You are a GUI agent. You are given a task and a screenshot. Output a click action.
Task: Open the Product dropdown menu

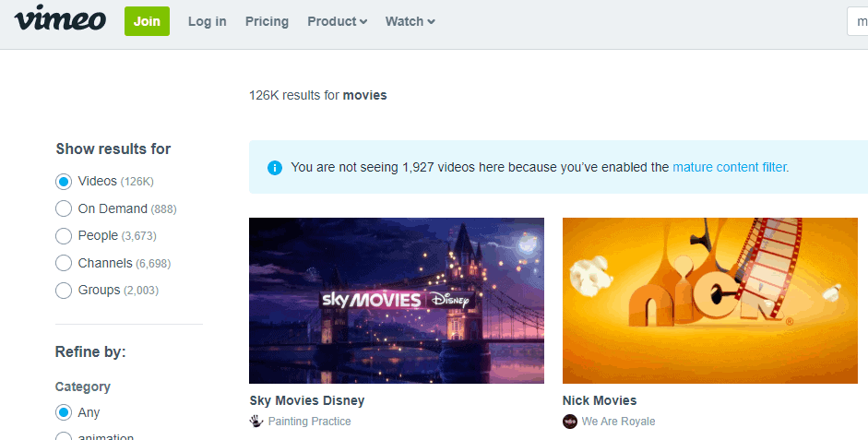click(337, 21)
